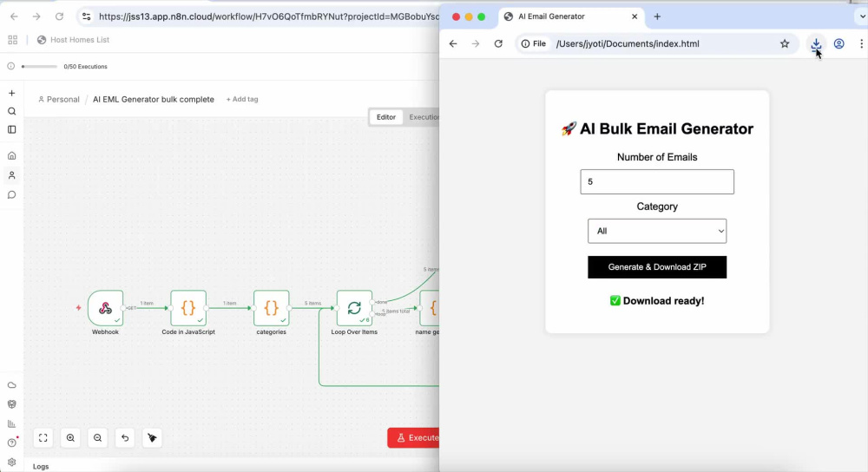
Task: Open the site info icon in the n8n address bar
Action: pyautogui.click(x=86, y=16)
